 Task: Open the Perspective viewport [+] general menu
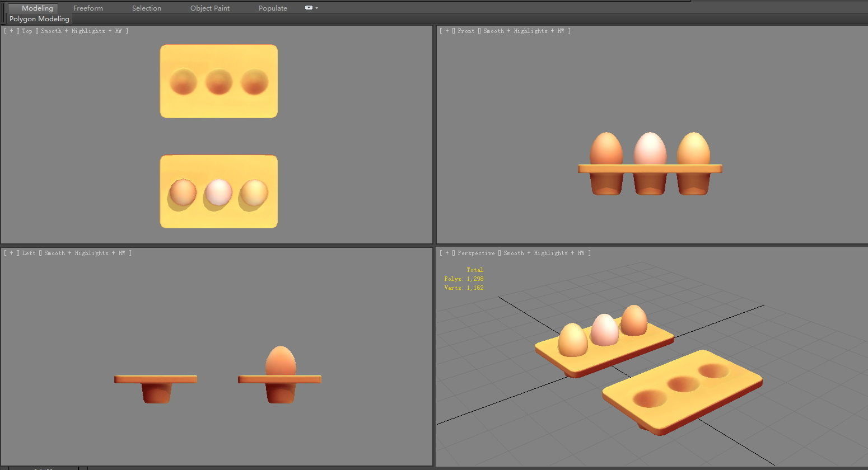pos(447,253)
